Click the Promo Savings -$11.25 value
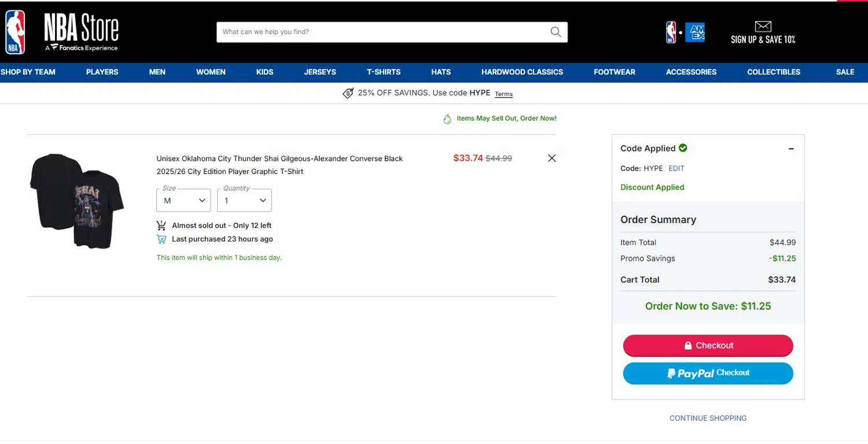868x444 pixels. (782, 258)
